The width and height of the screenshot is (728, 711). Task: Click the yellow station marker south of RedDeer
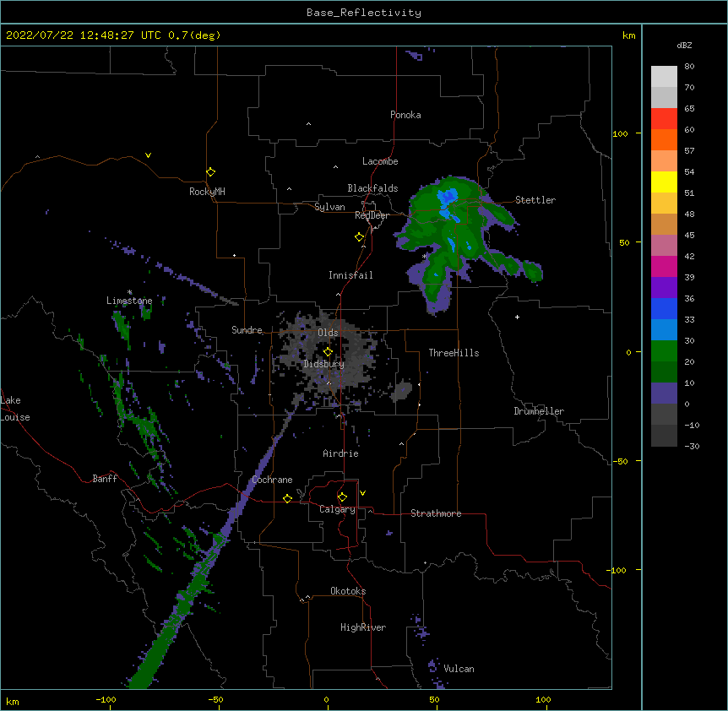click(x=359, y=237)
